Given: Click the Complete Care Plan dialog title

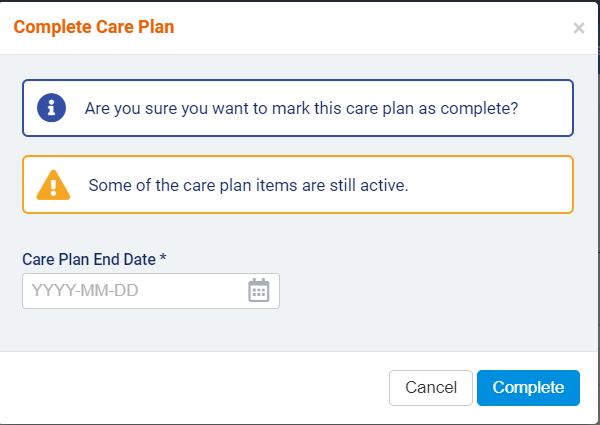Looking at the screenshot, I should pyautogui.click(x=93, y=27).
